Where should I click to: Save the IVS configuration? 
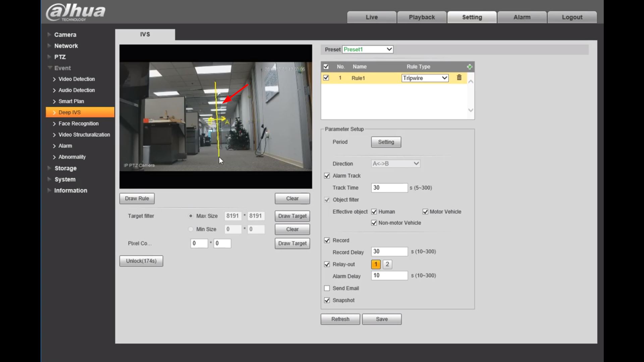point(382,319)
